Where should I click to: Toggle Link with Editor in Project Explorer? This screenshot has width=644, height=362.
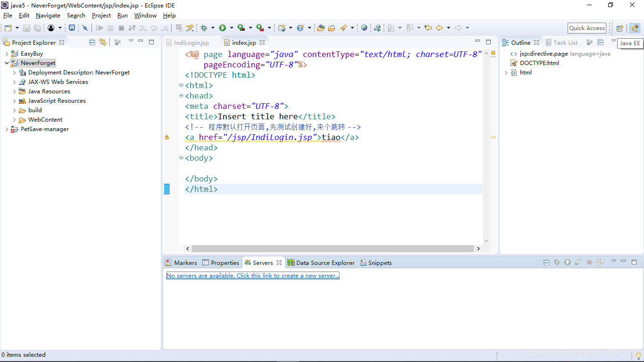click(103, 42)
